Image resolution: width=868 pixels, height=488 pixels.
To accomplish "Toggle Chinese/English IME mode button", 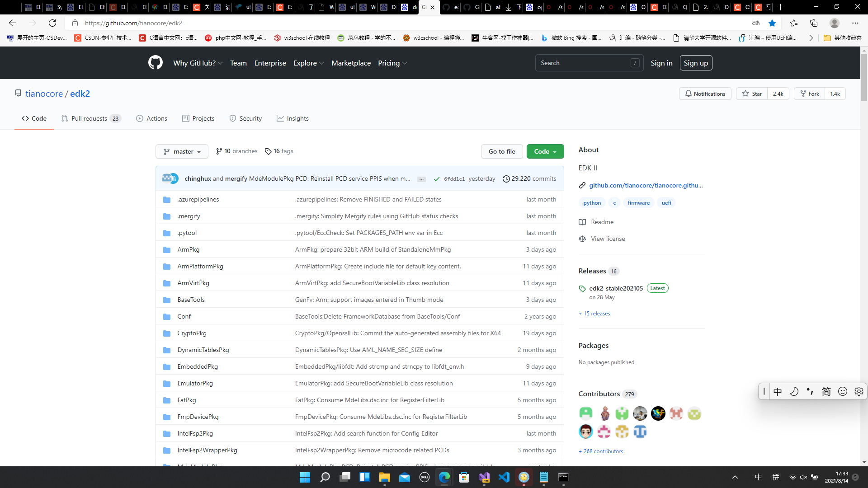I will click(x=778, y=392).
